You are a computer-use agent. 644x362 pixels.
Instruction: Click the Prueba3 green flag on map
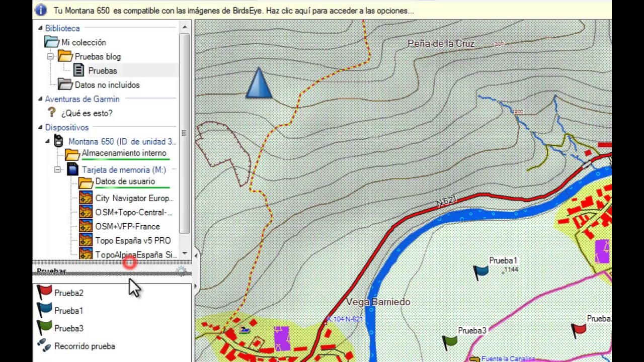(x=449, y=343)
